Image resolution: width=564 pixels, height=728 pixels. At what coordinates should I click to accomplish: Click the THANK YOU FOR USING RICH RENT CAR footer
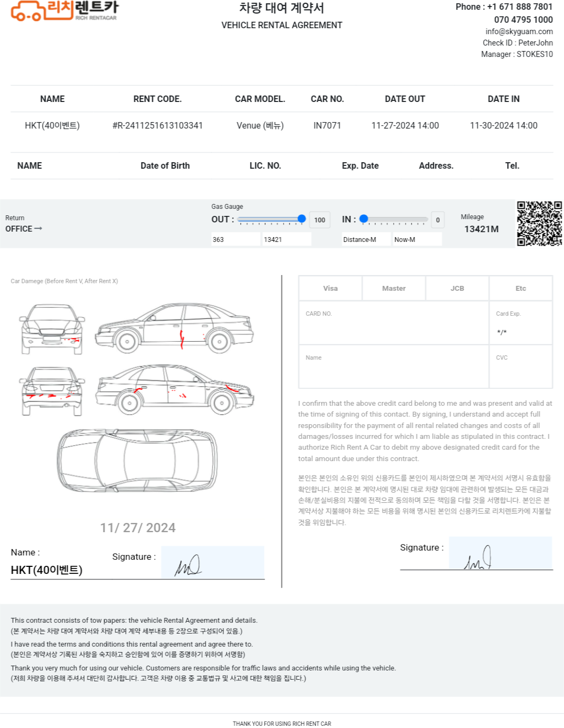click(x=281, y=724)
